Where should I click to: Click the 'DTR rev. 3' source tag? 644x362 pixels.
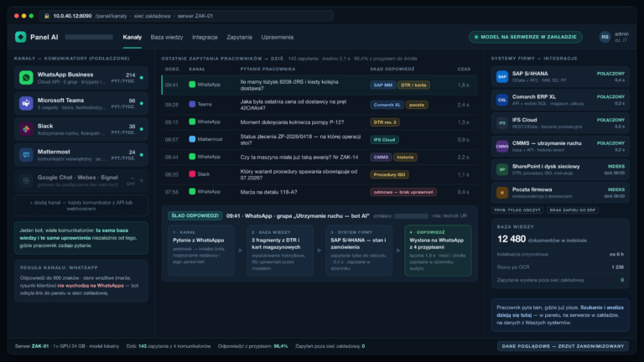[x=385, y=122]
